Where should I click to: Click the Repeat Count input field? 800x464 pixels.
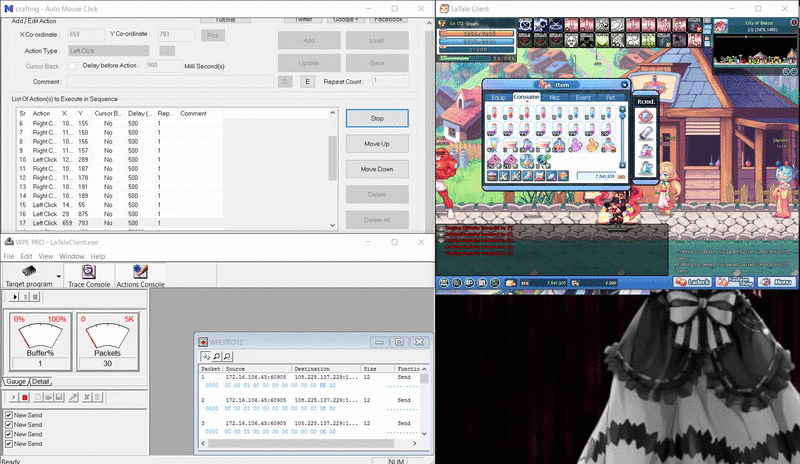coord(390,81)
